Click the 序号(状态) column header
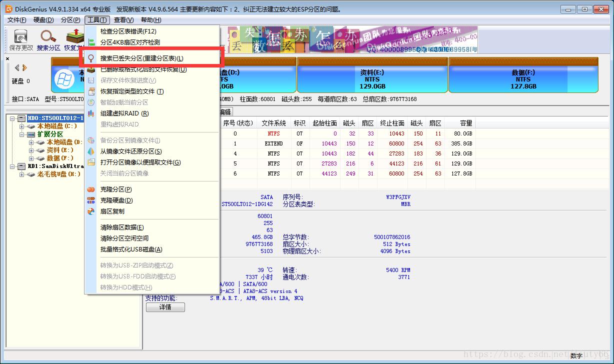 (237, 123)
